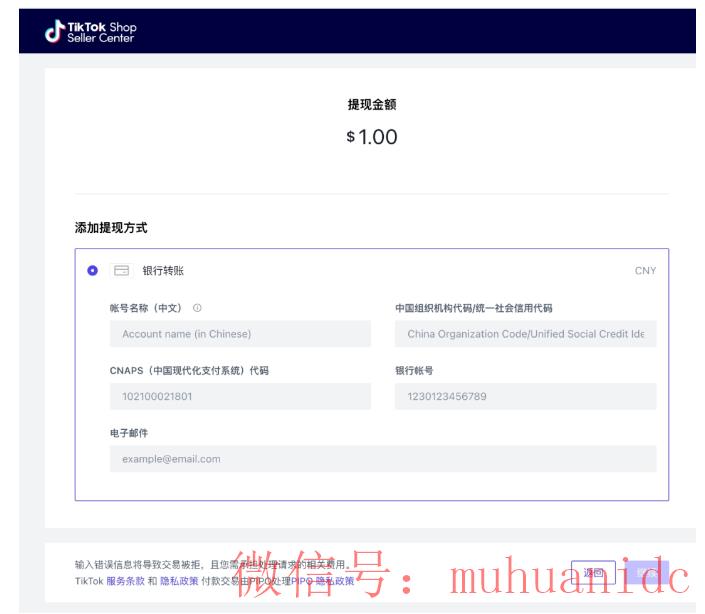Select the bank transfer radio button
Screen dimensions: 705x614
(x=92, y=271)
